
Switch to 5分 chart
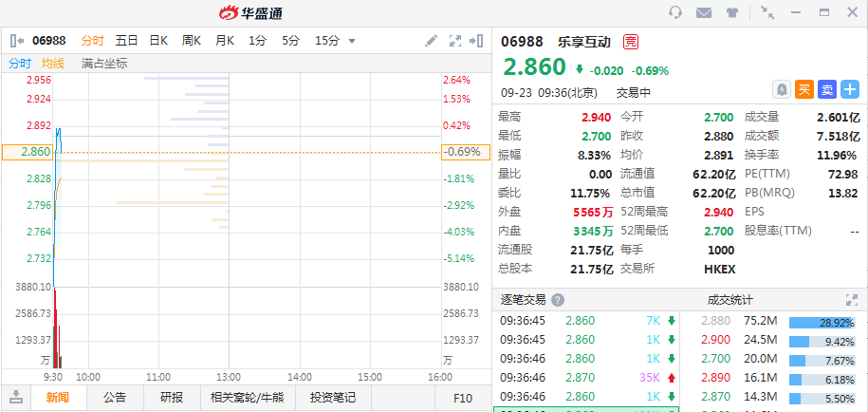pyautogui.click(x=290, y=41)
